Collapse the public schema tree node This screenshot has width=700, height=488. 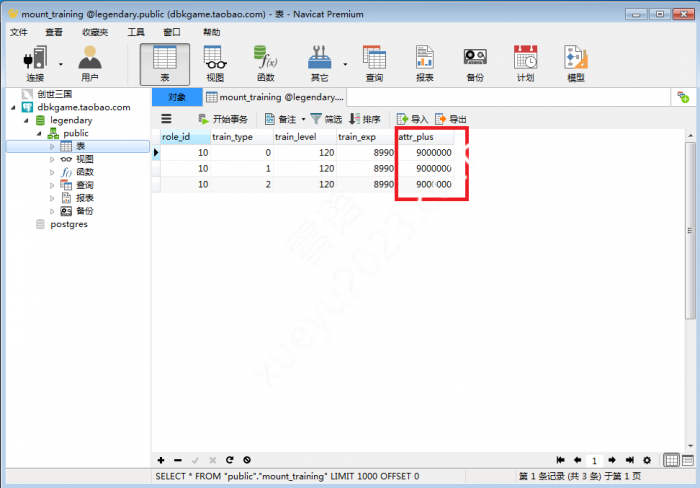(x=40, y=133)
